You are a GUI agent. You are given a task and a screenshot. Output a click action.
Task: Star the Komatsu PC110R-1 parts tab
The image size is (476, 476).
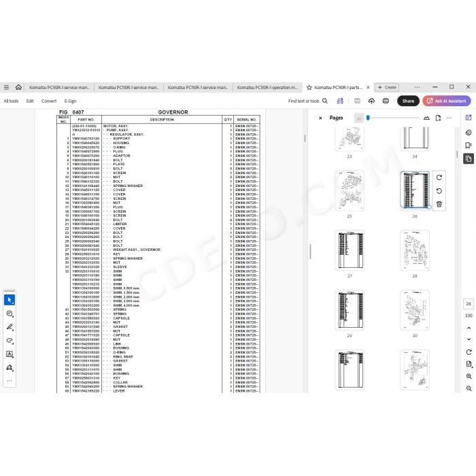click(309, 88)
